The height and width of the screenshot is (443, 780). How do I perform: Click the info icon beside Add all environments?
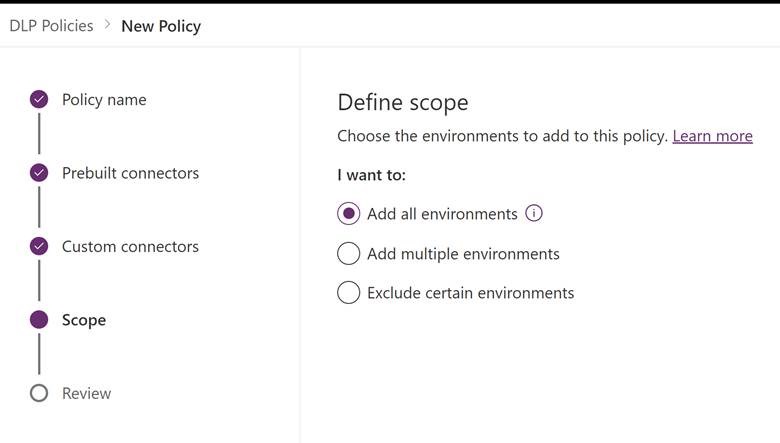(x=534, y=213)
